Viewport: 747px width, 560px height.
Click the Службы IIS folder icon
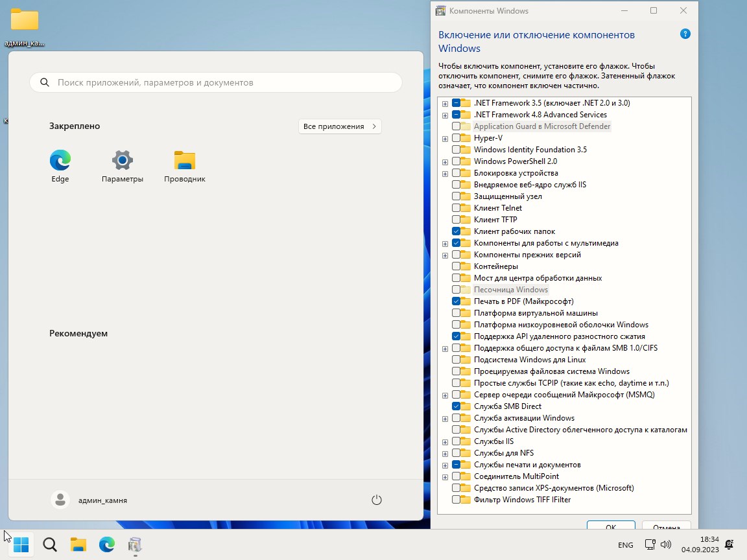tap(466, 441)
